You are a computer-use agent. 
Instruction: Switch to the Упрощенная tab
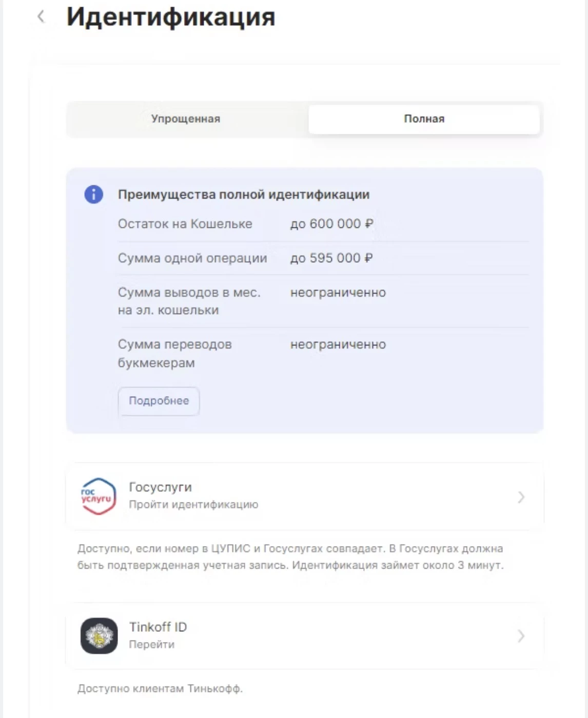[185, 119]
